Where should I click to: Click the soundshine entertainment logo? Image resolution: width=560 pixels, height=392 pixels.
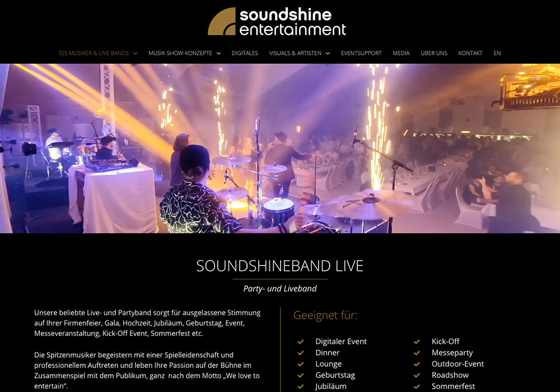[x=277, y=21]
